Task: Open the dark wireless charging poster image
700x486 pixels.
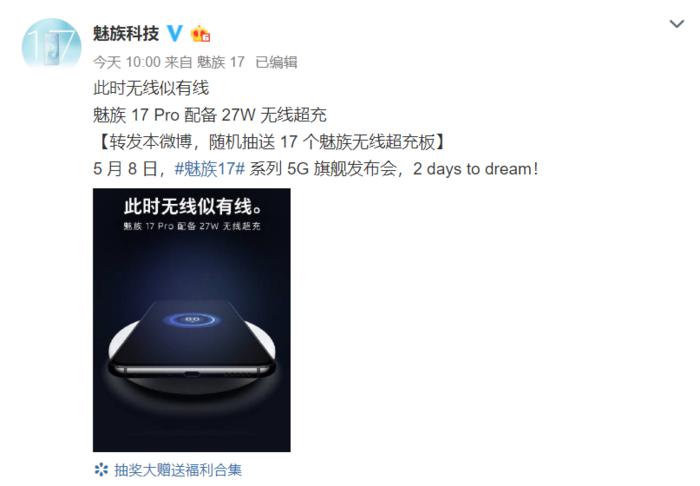Action: click(192, 320)
